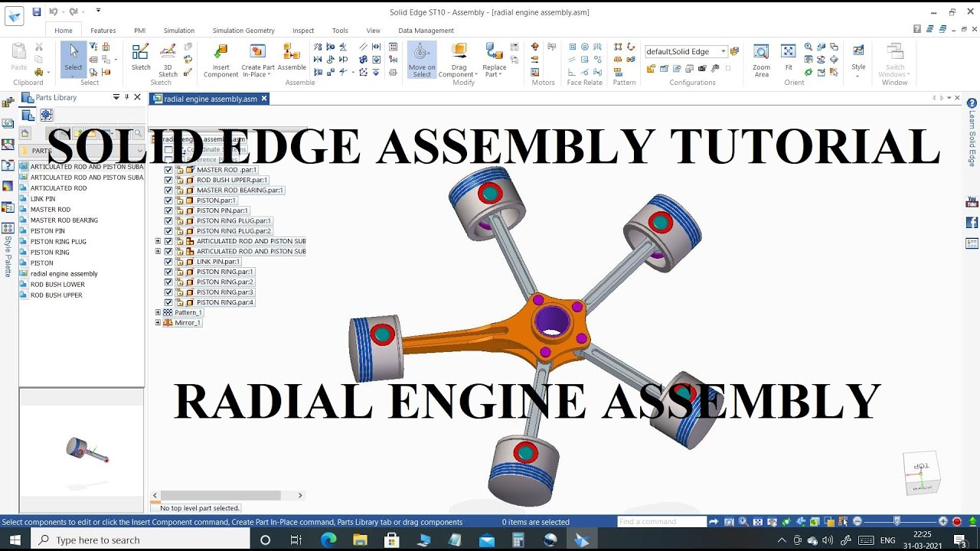Screen dimensions: 980x551
Task: Open the PMI ribbon tab
Action: (139, 31)
